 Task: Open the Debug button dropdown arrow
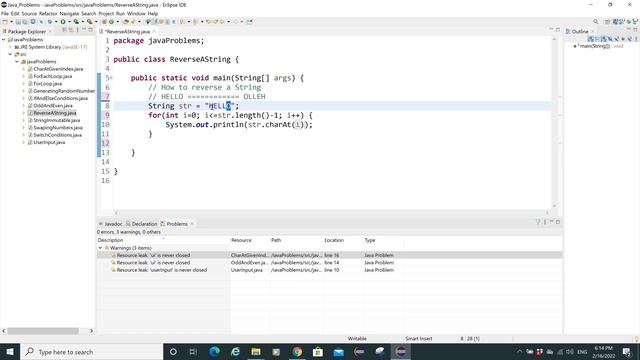[56, 22]
